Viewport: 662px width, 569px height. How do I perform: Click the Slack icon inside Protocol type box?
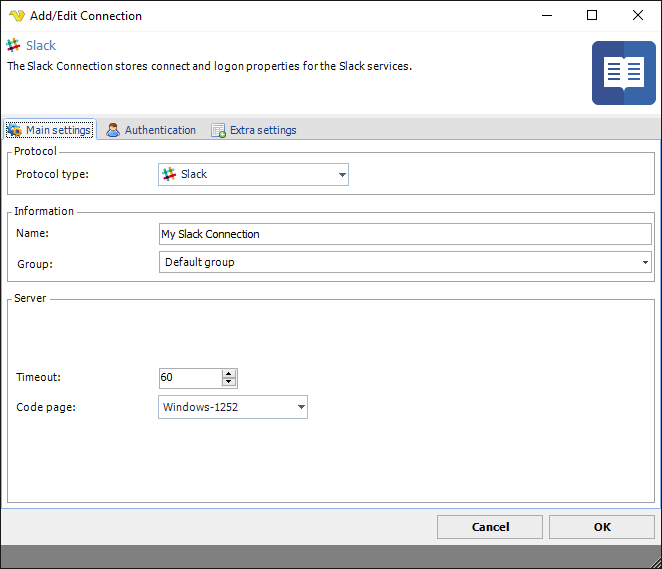pyautogui.click(x=169, y=174)
